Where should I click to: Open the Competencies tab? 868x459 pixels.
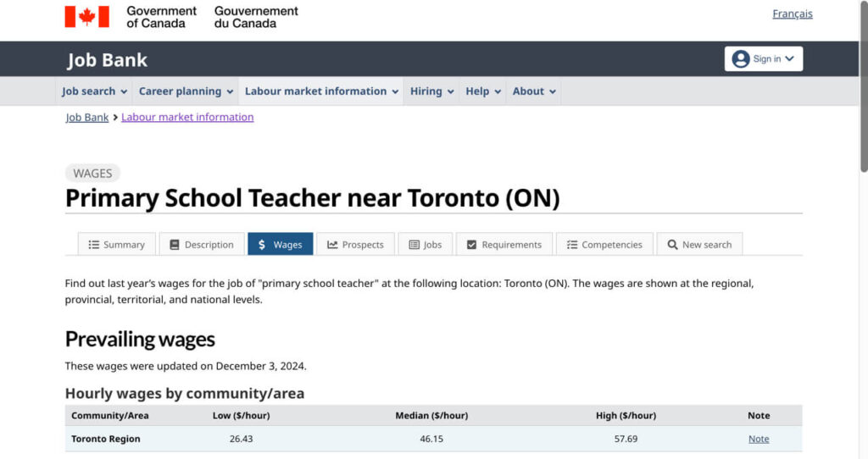click(604, 245)
